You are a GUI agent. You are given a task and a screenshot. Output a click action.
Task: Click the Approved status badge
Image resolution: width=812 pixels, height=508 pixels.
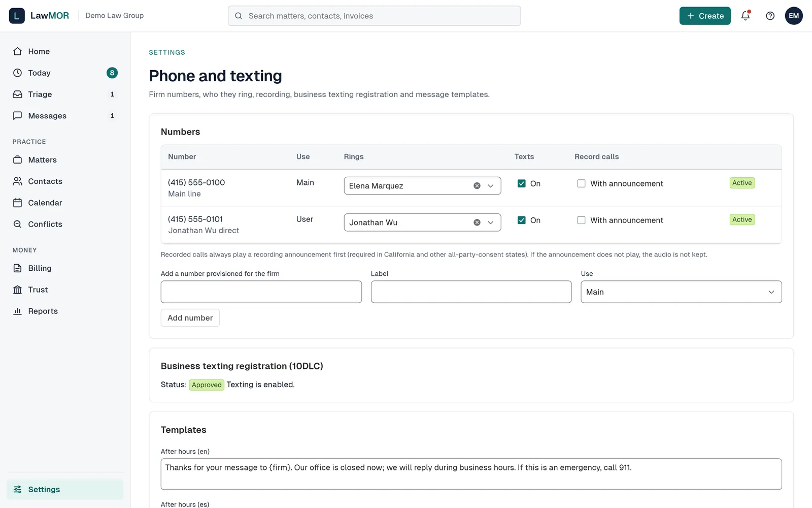click(207, 385)
